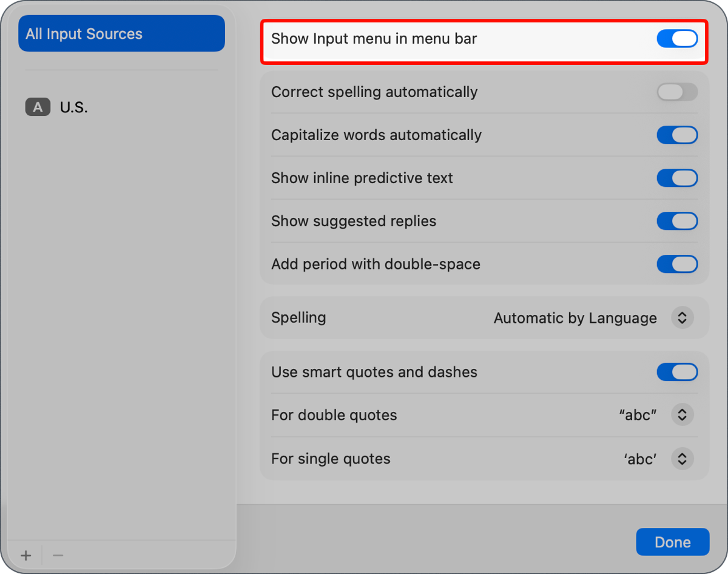This screenshot has width=728, height=574.
Task: Click the "Show suggested replies" label
Action: tap(354, 221)
